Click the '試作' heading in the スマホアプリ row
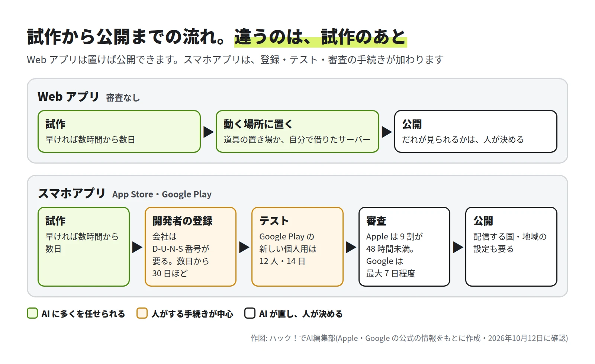Screen dimensions: 595x364 pos(55,221)
